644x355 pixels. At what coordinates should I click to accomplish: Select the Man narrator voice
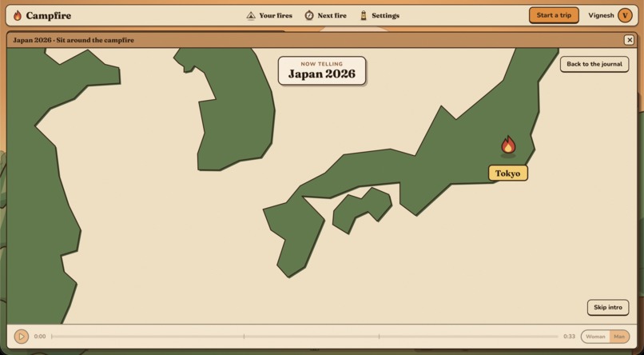pyautogui.click(x=619, y=337)
